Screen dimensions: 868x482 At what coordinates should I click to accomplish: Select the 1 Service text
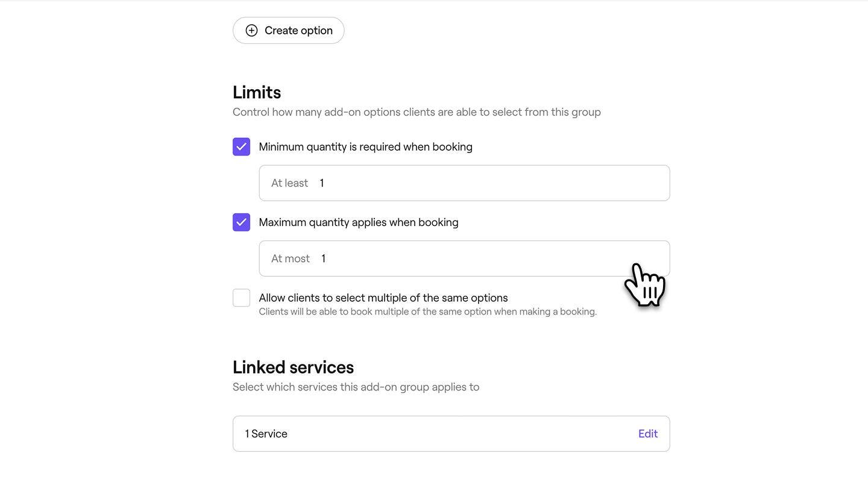click(x=266, y=434)
